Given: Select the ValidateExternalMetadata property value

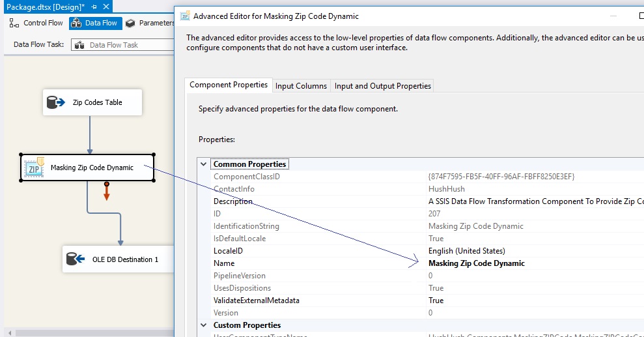Looking at the screenshot, I should click(x=534, y=300).
